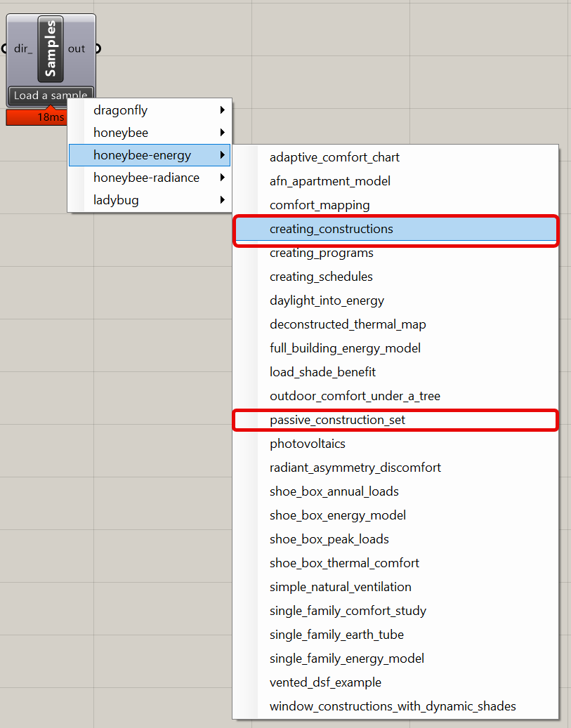
Task: Expand ladybug submenu arrow
Action: 223,200
